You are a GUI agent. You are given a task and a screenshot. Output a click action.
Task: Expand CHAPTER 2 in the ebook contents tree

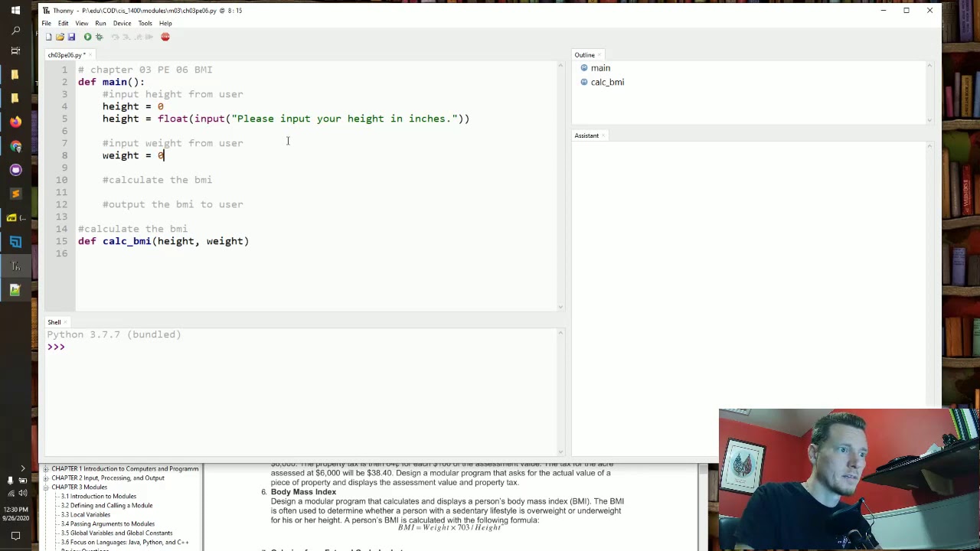[x=46, y=478]
